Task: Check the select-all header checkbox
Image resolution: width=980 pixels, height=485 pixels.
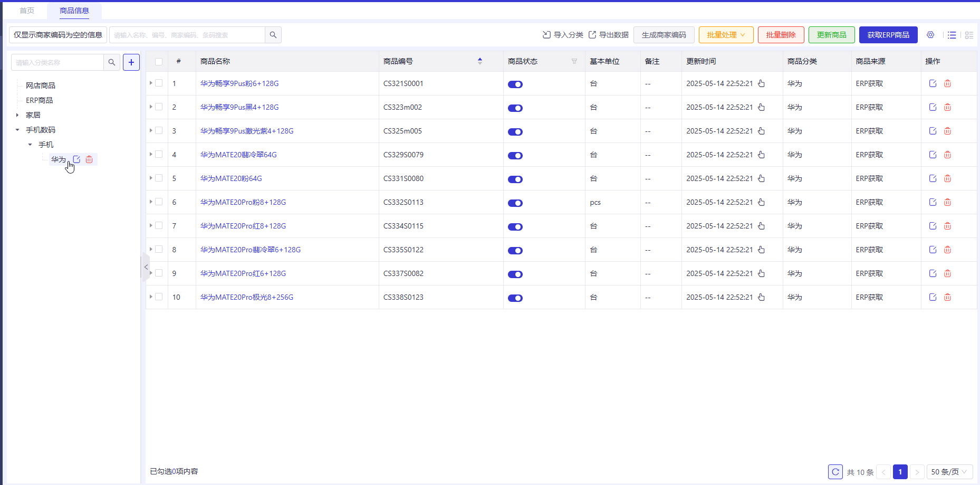Action: click(x=159, y=62)
